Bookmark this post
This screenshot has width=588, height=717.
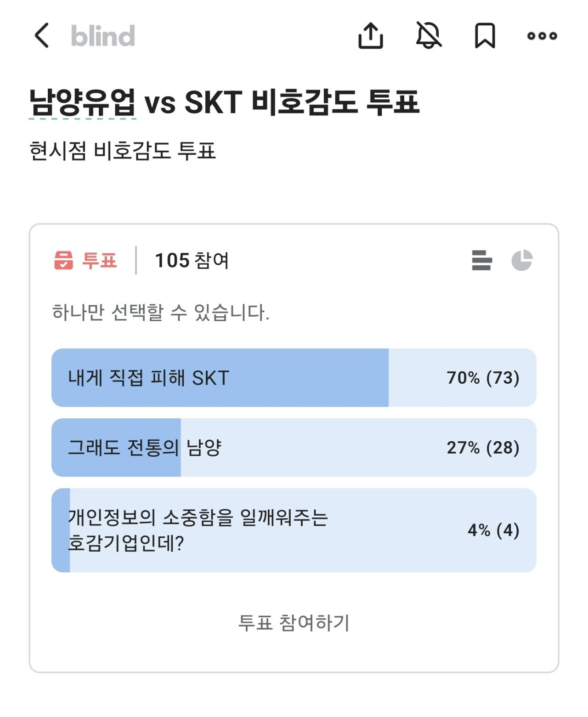click(x=485, y=36)
